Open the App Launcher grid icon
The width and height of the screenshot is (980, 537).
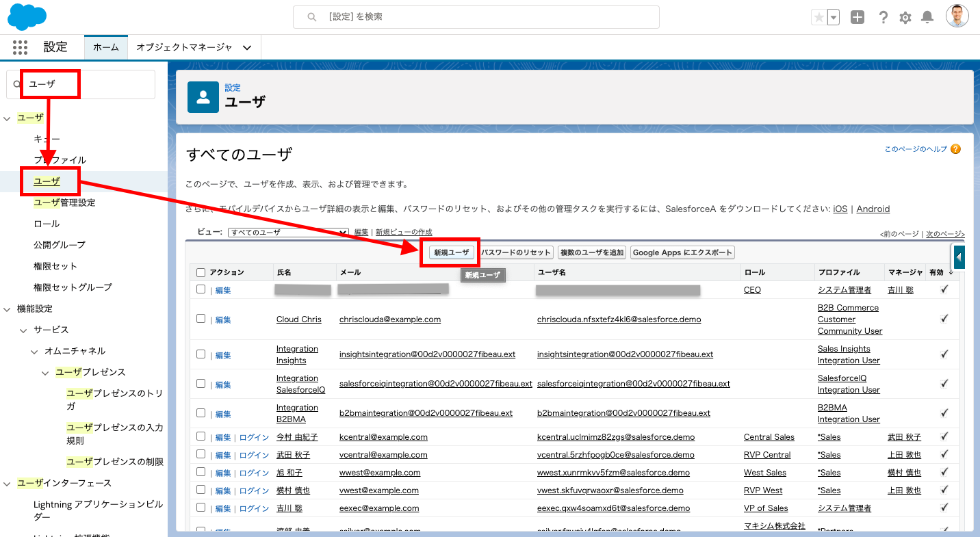coord(20,47)
